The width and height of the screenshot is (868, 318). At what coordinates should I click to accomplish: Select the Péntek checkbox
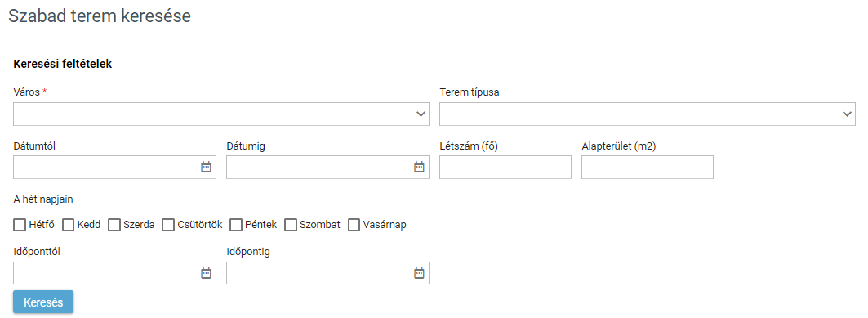click(x=236, y=224)
